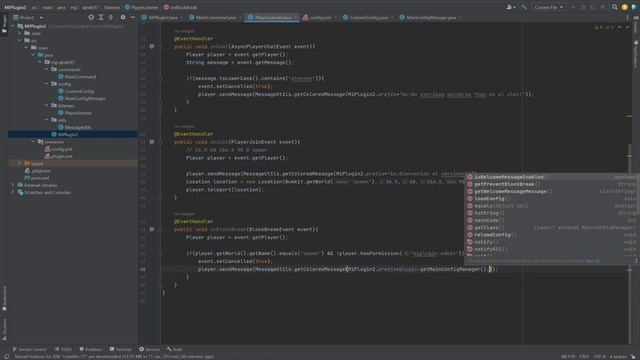This screenshot has height=360, width=640.
Task: Choose isWelcomeMessageEnabled completion suggestion
Action: (552, 177)
